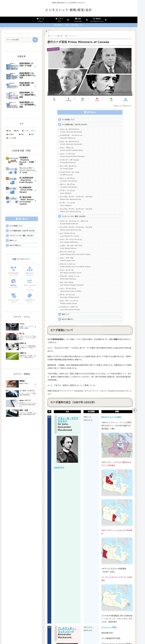
Task: Open the マーケティング subcategory icon
Action: click(x=13, y=298)
